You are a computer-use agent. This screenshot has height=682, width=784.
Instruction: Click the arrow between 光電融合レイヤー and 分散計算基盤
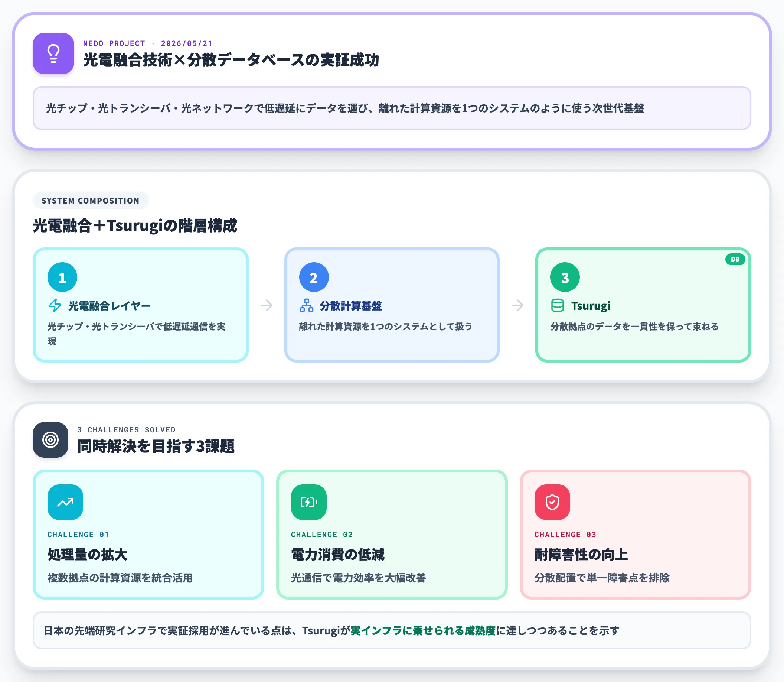pyautogui.click(x=267, y=305)
